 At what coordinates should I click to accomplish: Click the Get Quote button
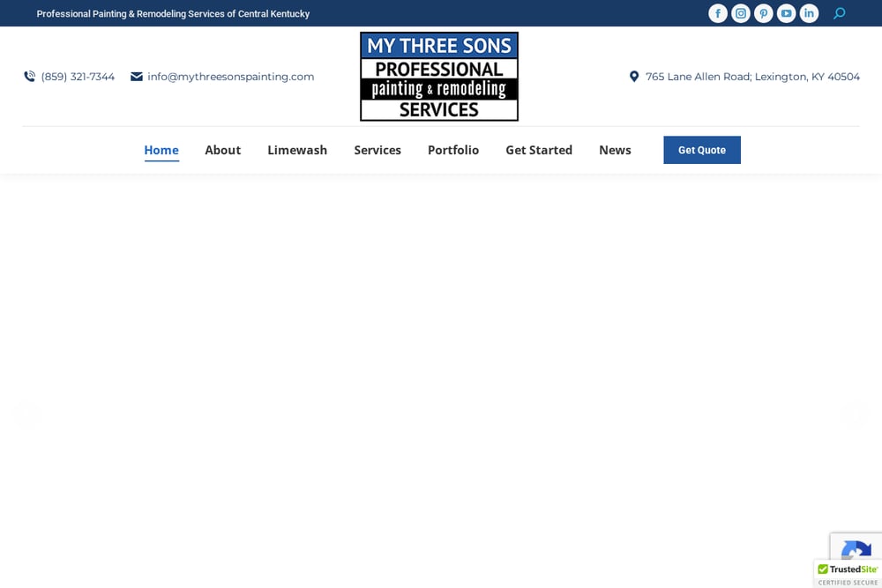pyautogui.click(x=702, y=150)
